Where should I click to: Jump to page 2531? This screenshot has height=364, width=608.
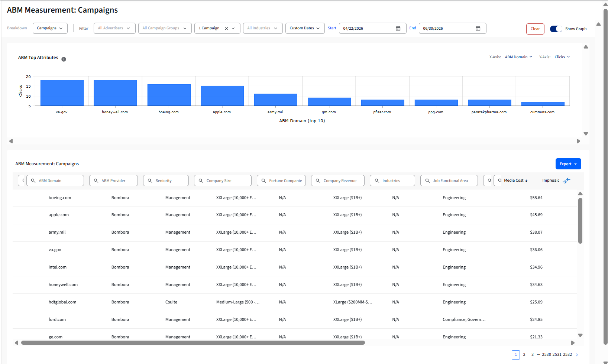click(557, 355)
